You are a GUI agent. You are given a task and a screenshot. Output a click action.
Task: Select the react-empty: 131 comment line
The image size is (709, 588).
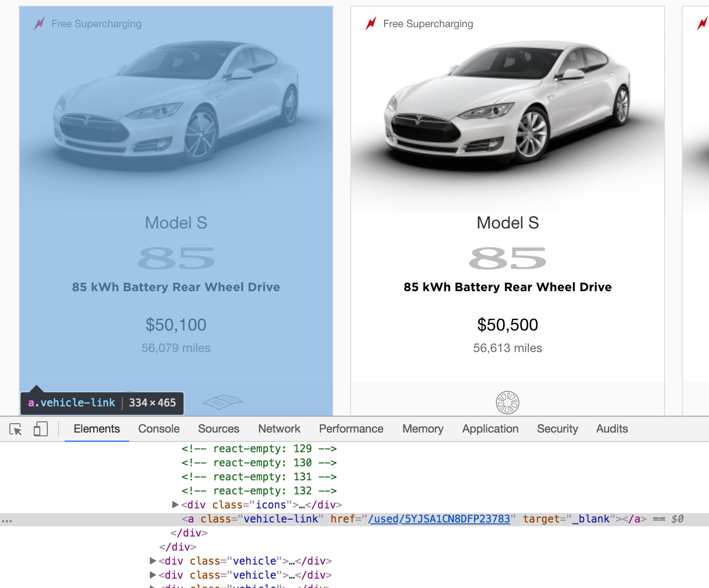(x=259, y=477)
